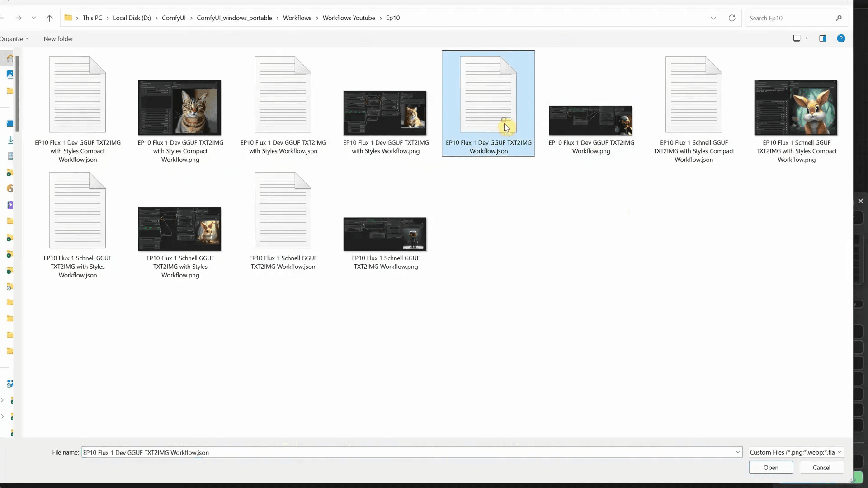
Task: Select Schnell GGUF TXT2IMG Workflow.json file
Action: (283, 211)
